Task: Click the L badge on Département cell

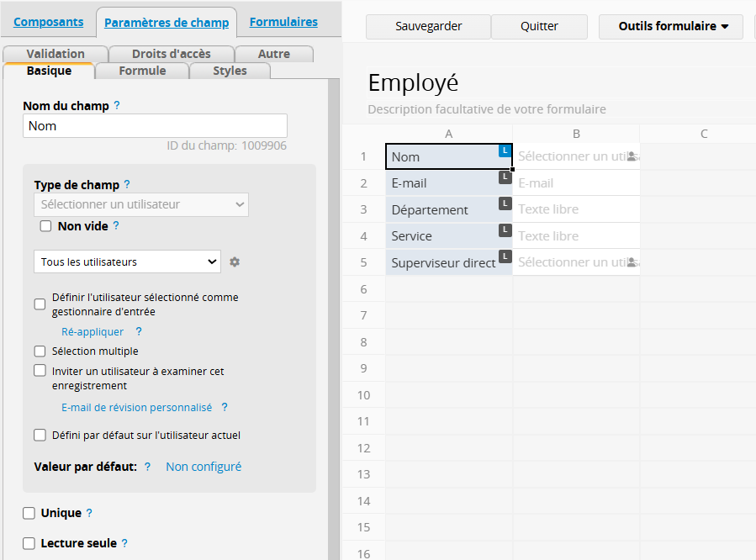Action: [x=505, y=203]
